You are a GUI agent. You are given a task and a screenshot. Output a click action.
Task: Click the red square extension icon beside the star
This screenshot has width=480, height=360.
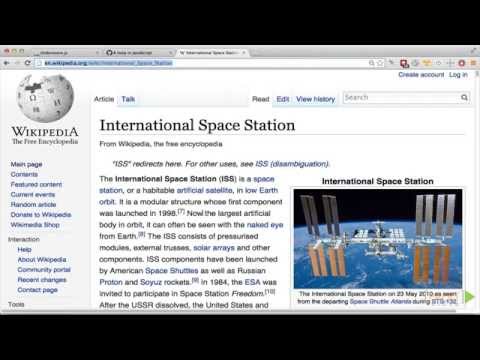coord(404,63)
